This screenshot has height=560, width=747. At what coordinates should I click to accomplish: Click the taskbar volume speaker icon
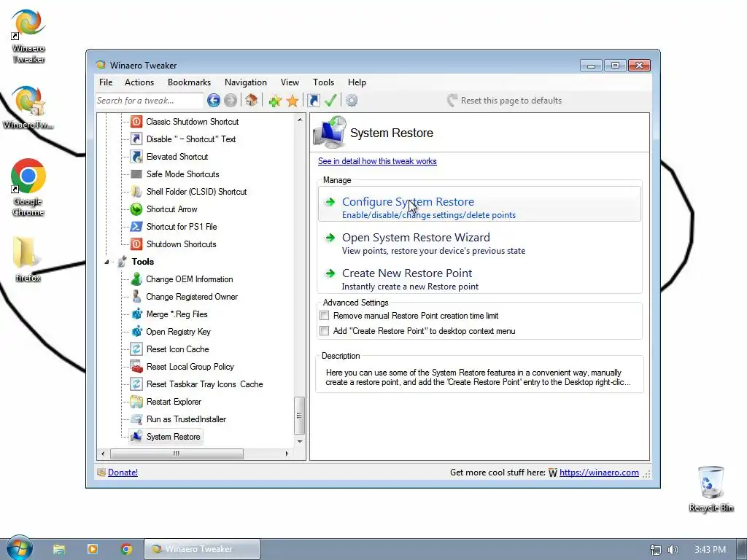coord(673,550)
